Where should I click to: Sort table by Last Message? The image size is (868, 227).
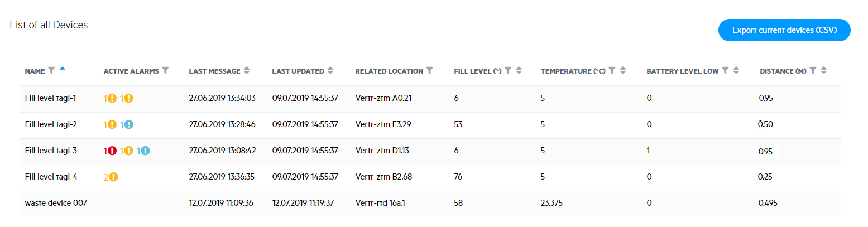[x=247, y=71]
